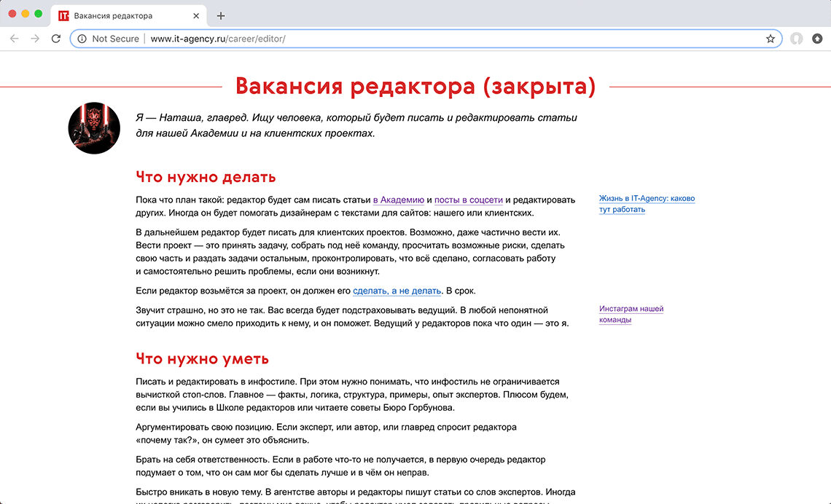Click the browser forward arrow

click(x=35, y=39)
